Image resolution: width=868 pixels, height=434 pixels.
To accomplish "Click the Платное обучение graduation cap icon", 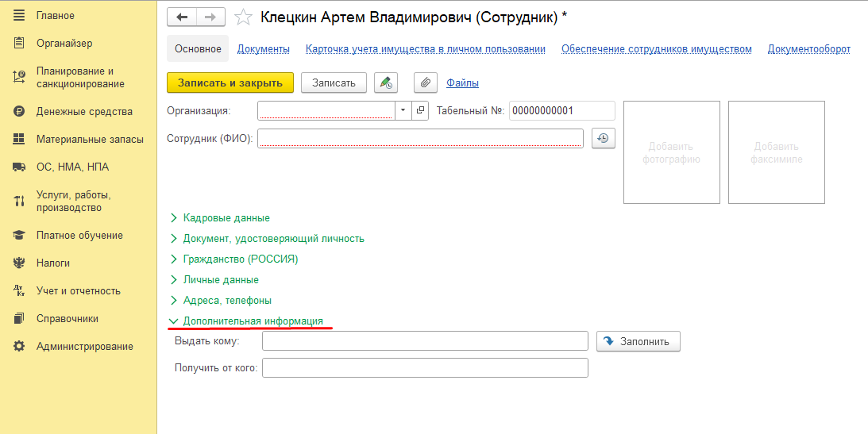I will pyautogui.click(x=19, y=235).
